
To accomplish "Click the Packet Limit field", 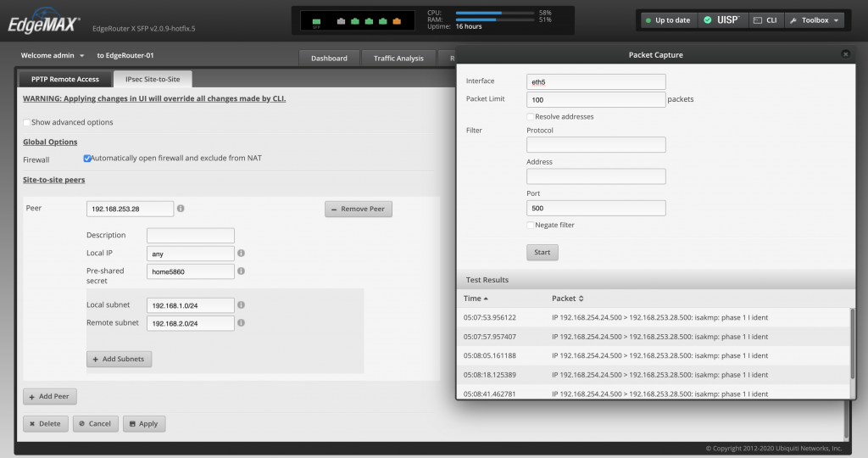I will click(x=596, y=100).
